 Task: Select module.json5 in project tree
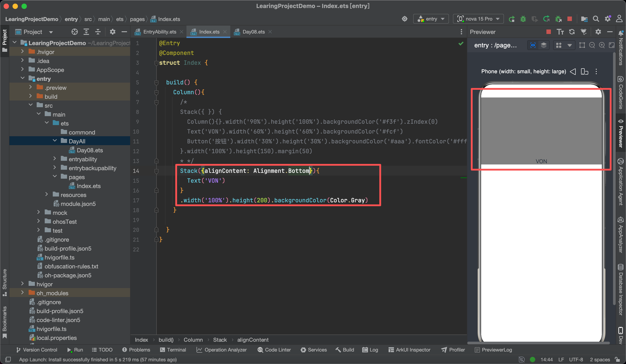tap(78, 204)
